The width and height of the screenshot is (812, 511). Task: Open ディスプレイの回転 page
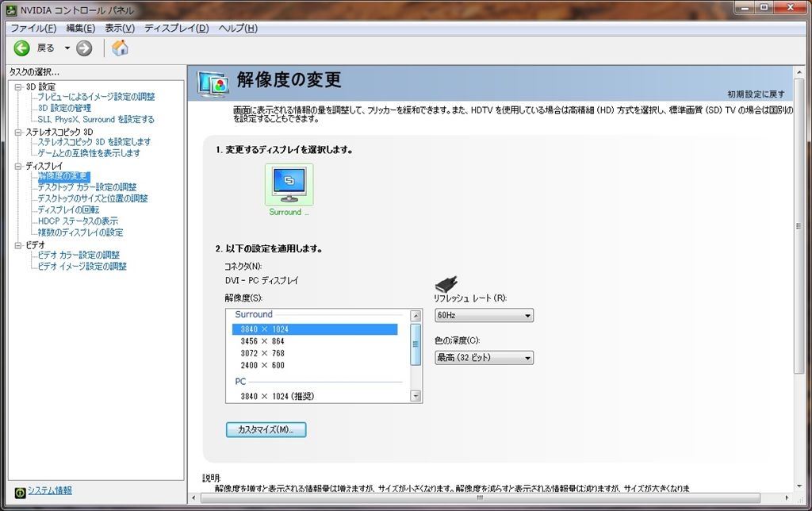pyautogui.click(x=68, y=210)
